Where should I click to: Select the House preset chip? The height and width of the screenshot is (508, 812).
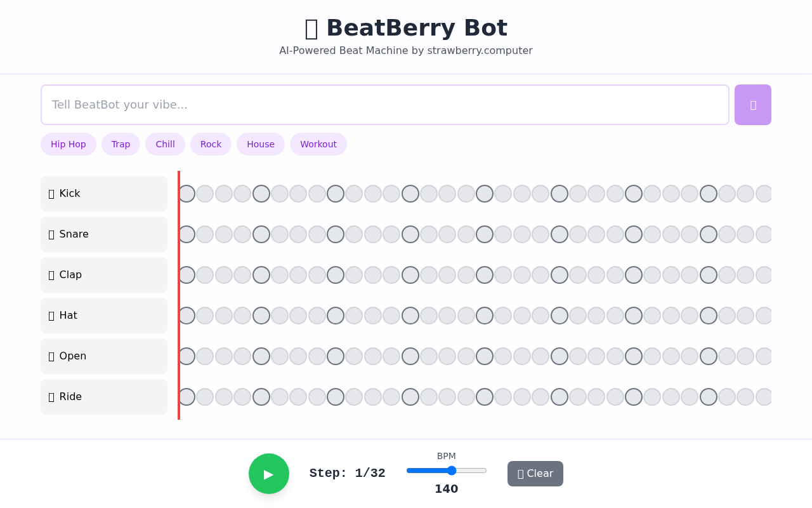pyautogui.click(x=260, y=144)
